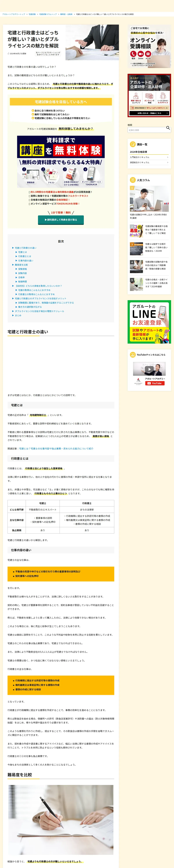Screen dimensions: 174x868
Task: Click the Zoom video camera icon
Action: 141,54
